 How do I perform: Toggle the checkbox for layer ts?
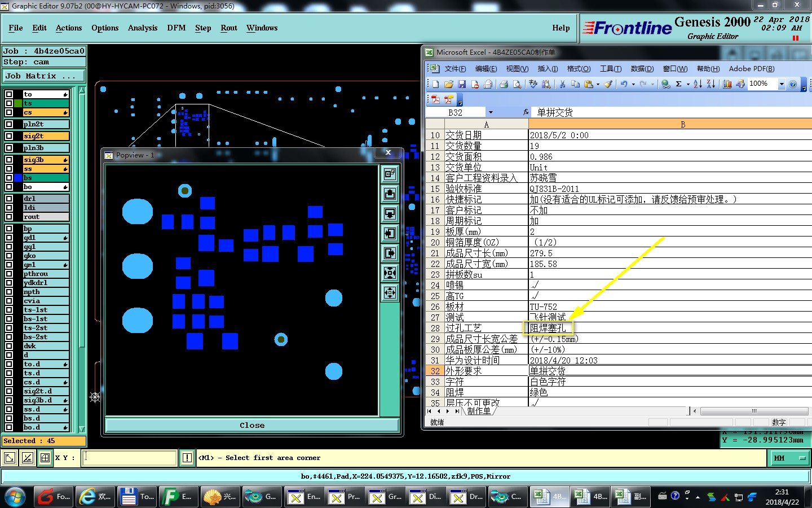(x=9, y=103)
